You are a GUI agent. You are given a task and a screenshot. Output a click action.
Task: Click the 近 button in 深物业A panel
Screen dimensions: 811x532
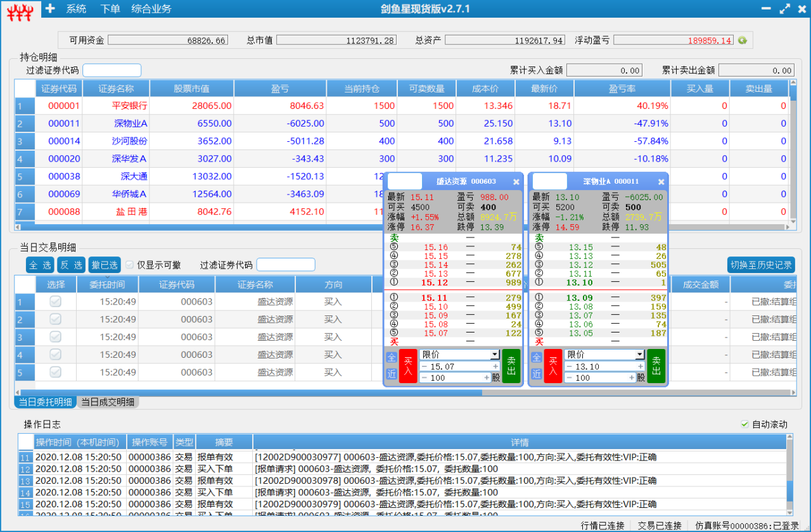(536, 374)
